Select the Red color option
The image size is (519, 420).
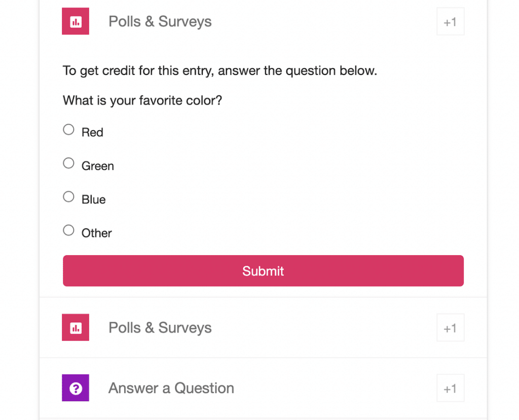point(68,129)
